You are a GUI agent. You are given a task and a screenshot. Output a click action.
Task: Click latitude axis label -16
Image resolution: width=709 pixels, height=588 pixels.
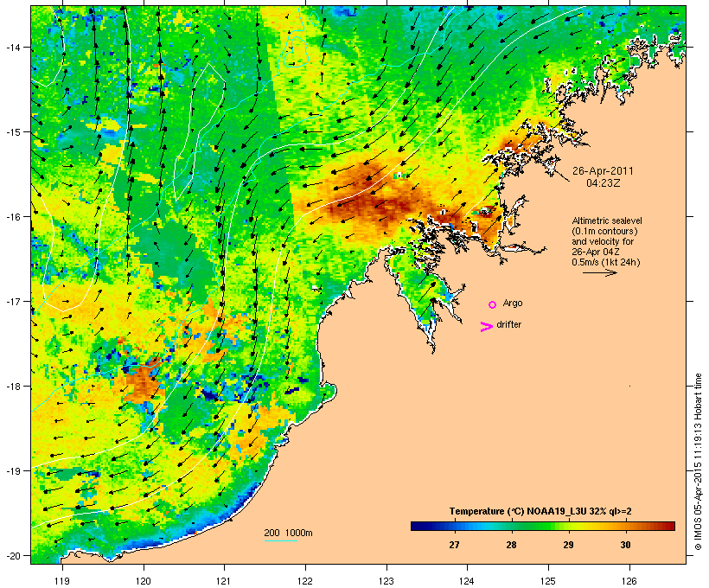pyautogui.click(x=12, y=217)
